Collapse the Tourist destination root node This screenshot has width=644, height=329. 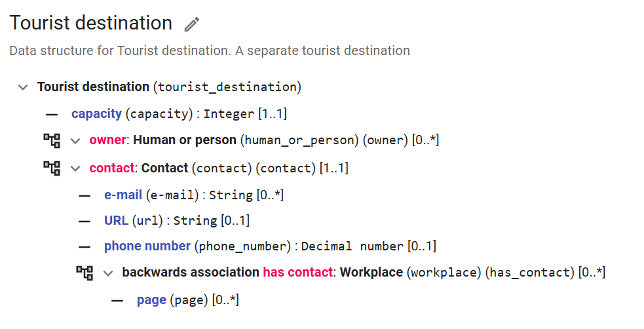pos(24,87)
